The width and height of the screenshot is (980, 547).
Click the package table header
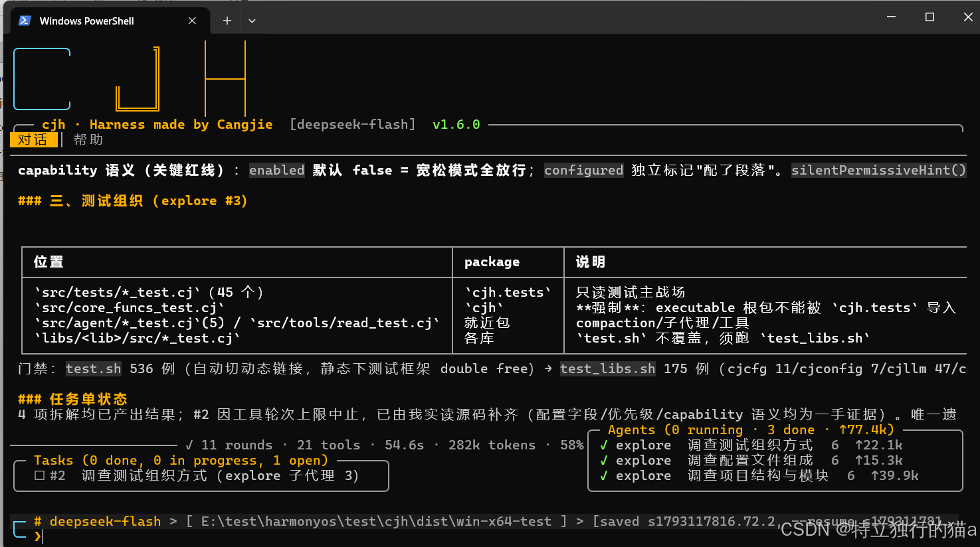click(x=492, y=262)
